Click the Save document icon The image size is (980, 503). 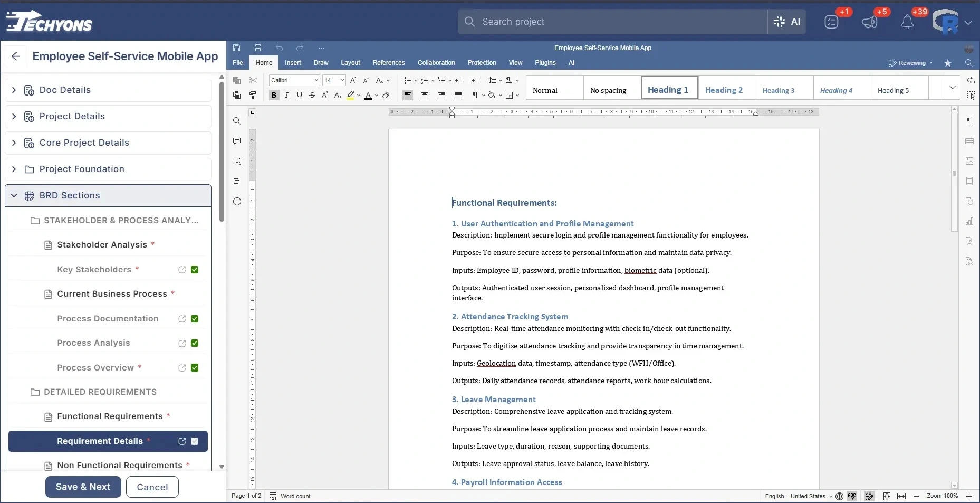(x=237, y=48)
